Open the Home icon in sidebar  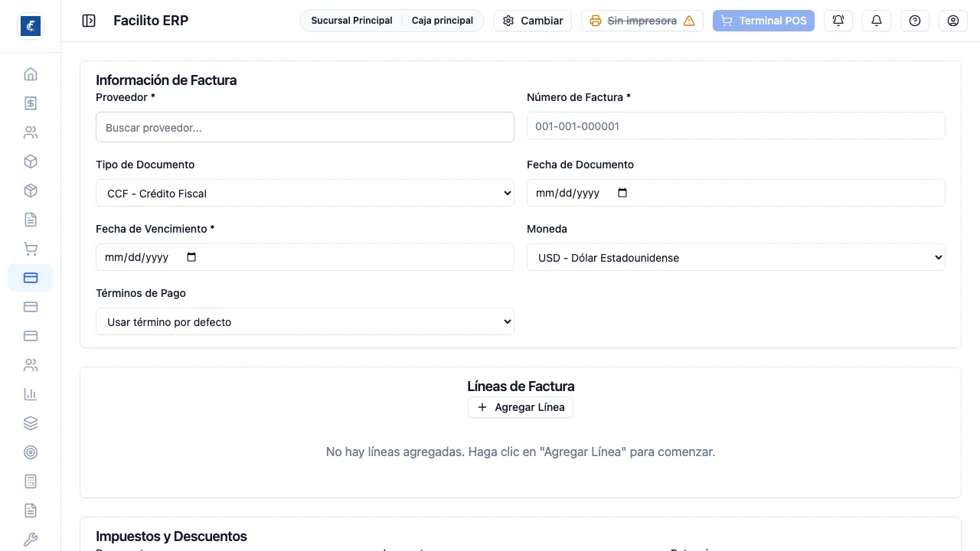click(x=31, y=74)
